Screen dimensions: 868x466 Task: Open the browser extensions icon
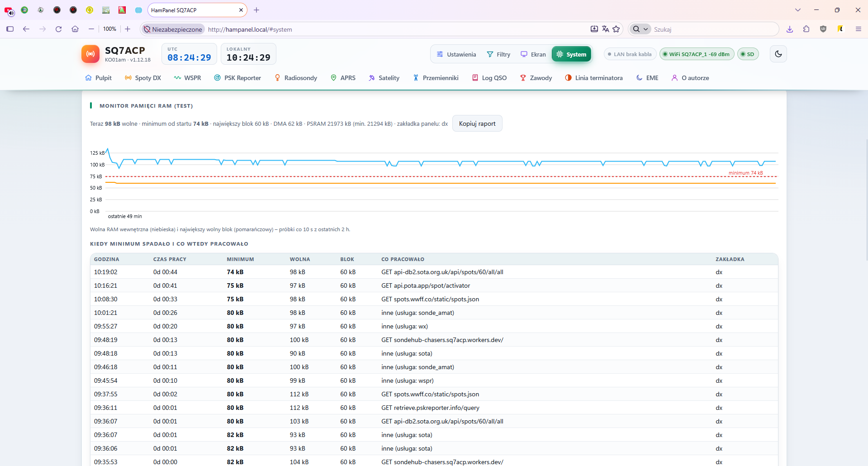[x=806, y=29]
